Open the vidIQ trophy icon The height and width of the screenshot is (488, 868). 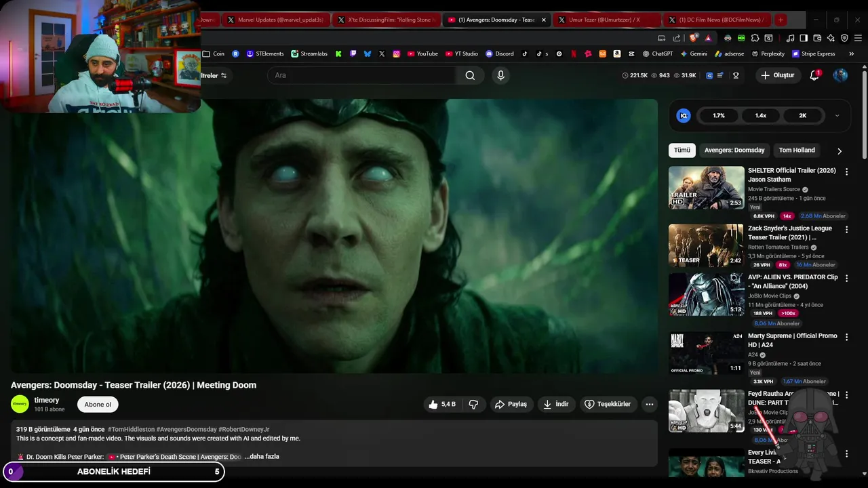coord(736,75)
